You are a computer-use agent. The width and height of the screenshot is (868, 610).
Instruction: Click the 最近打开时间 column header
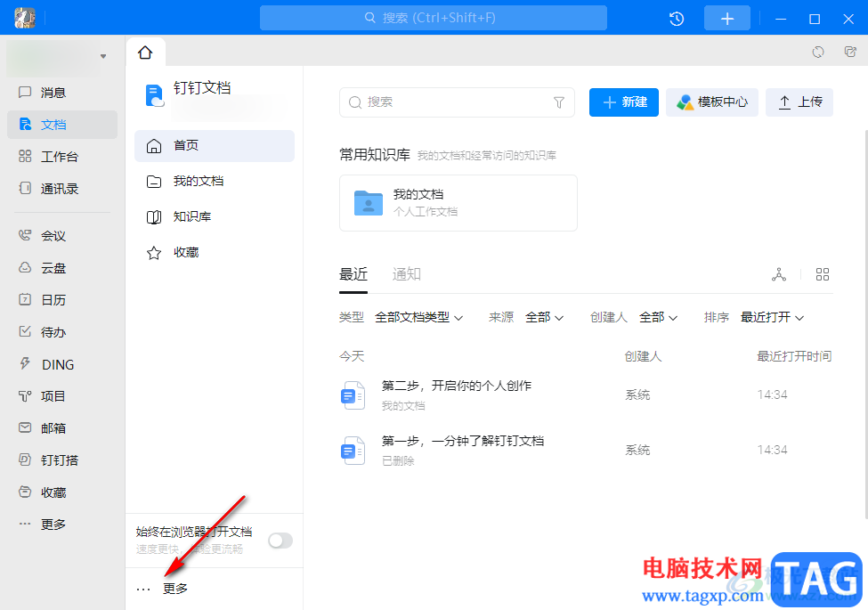click(x=794, y=356)
